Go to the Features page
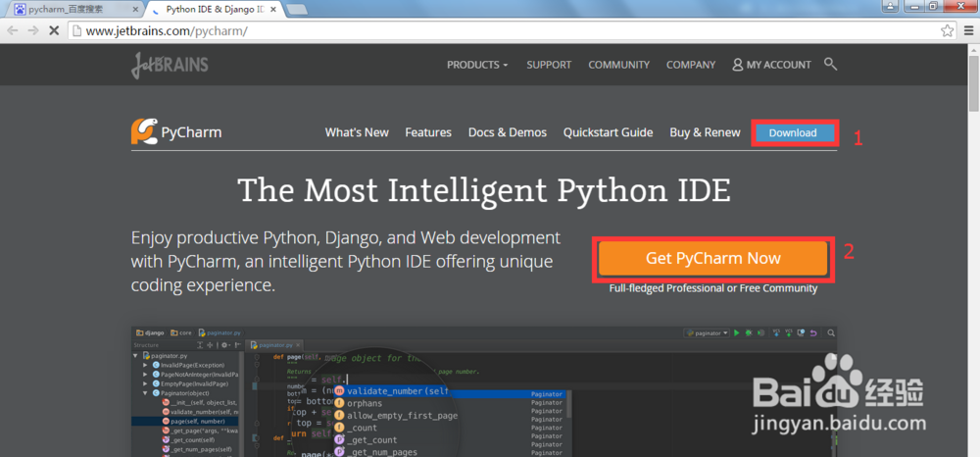The height and width of the screenshot is (457, 980). (428, 132)
